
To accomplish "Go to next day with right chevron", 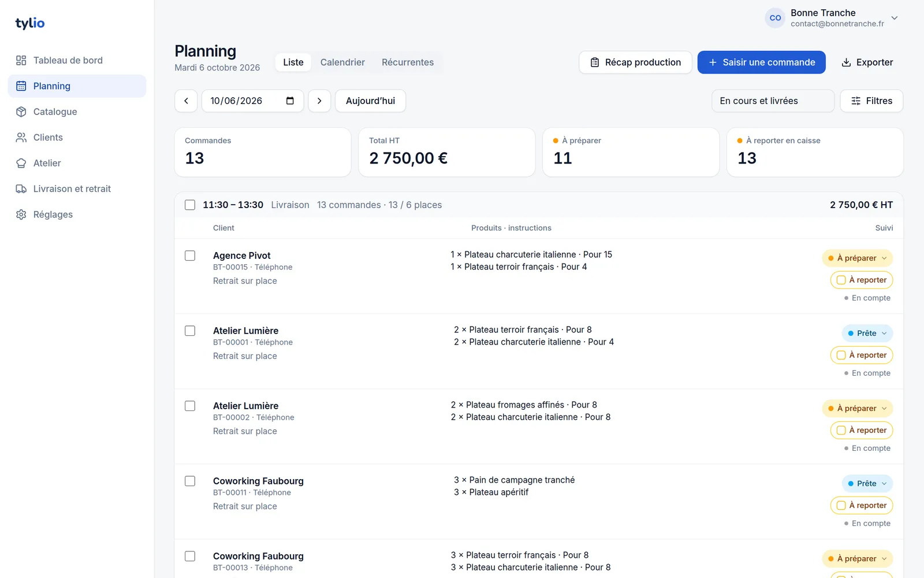I will click(x=319, y=101).
